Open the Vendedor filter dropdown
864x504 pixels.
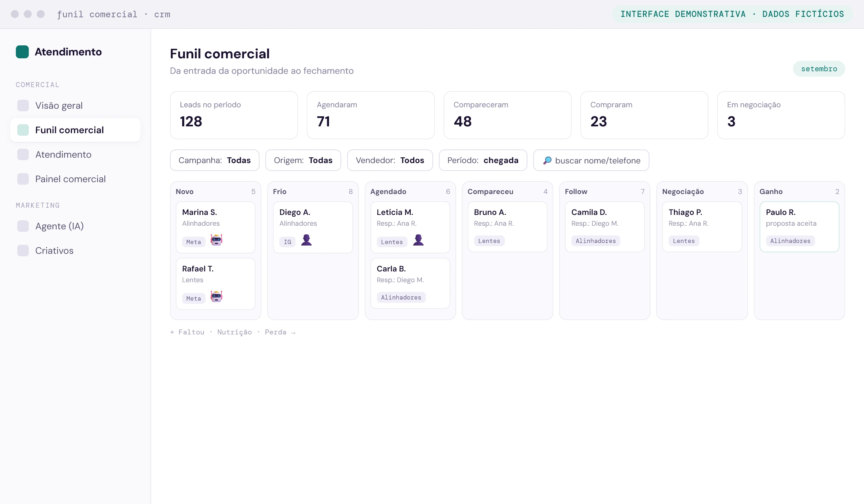(390, 160)
